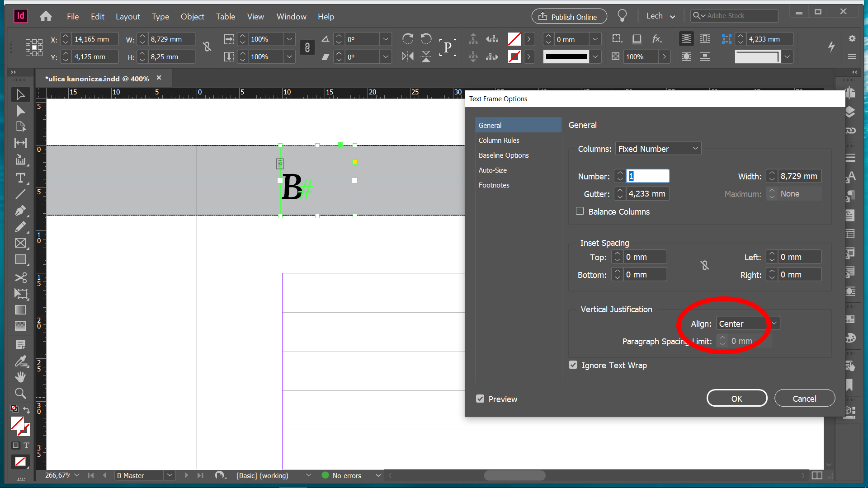Toggle the Preview checkbox

coord(480,399)
